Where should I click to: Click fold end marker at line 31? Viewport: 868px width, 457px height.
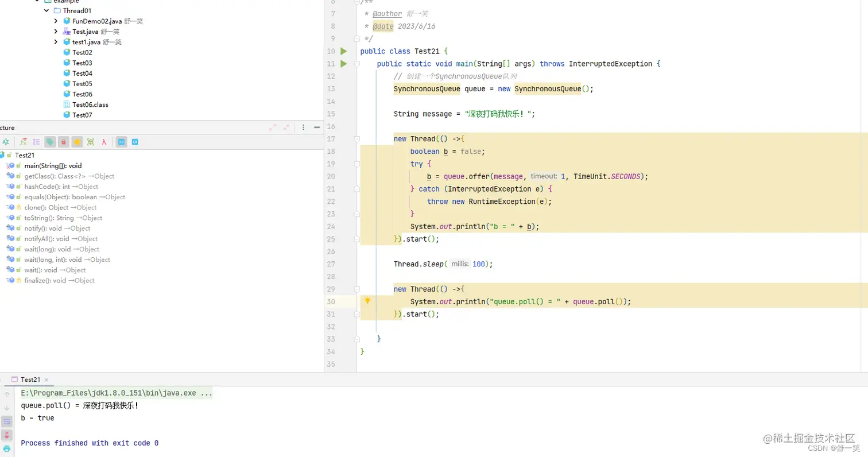pos(356,314)
